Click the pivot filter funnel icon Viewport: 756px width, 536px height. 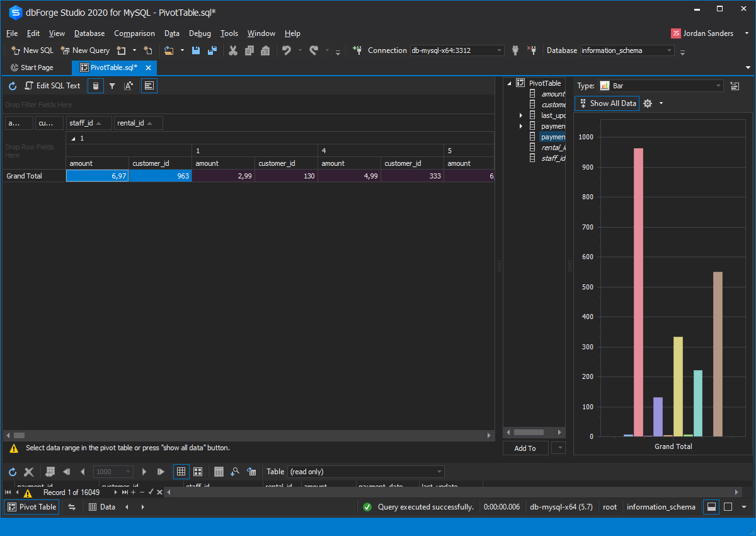[112, 86]
